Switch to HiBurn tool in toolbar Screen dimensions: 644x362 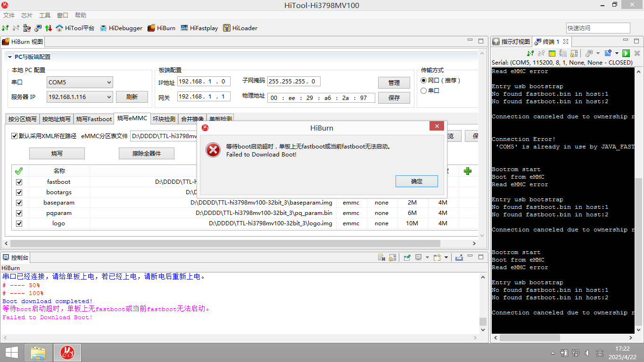(161, 28)
